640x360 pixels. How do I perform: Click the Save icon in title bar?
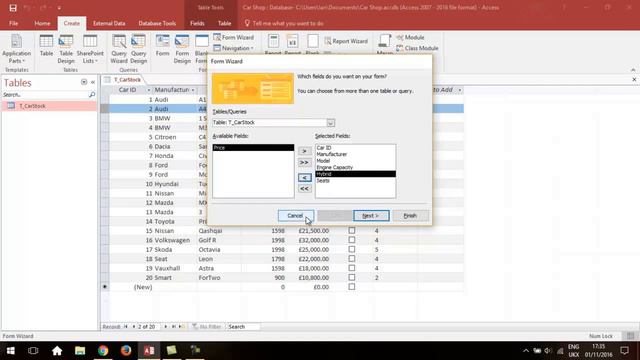click(13, 8)
